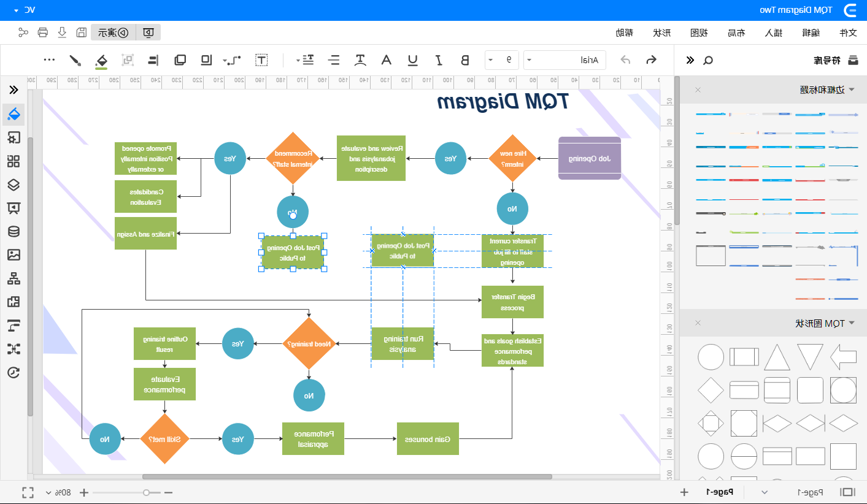Open the puzzle piece sidebar icon
This screenshot has width=867, height=504.
click(x=13, y=302)
